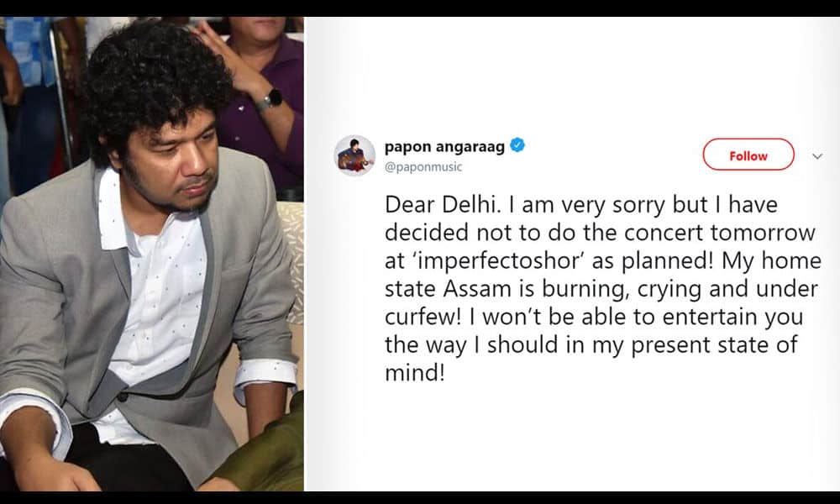Click the man's curly hair in the photo
Screen dimensions: 840x504
click(x=155, y=81)
